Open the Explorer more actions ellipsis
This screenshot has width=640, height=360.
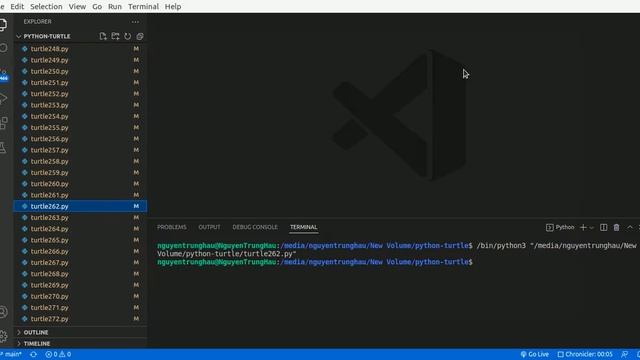tap(135, 22)
